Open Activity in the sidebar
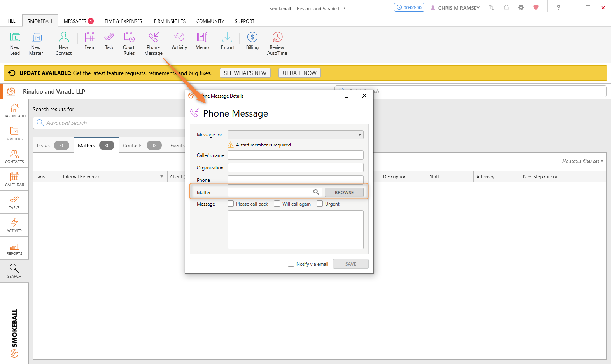The image size is (611, 364). tap(14, 225)
